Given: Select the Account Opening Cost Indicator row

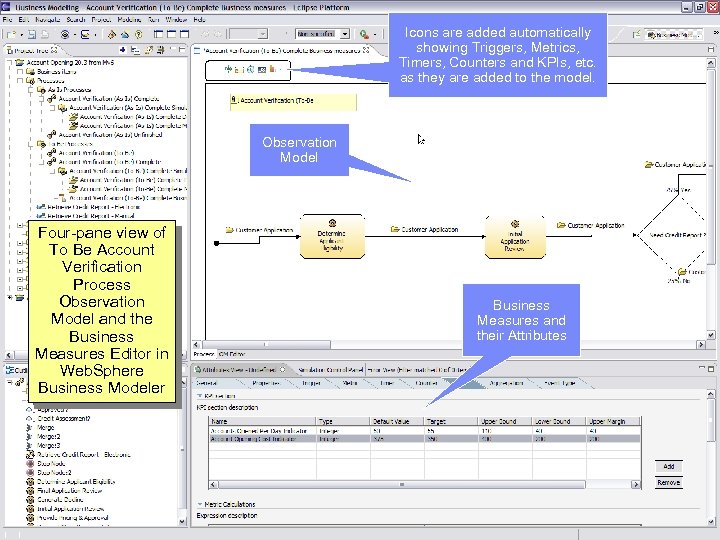Looking at the screenshot, I should (x=424, y=439).
